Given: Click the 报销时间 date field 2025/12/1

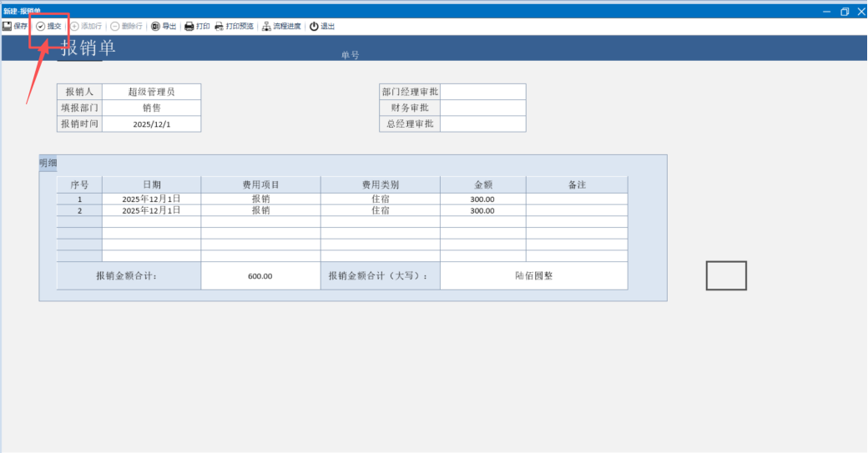Looking at the screenshot, I should click(151, 123).
